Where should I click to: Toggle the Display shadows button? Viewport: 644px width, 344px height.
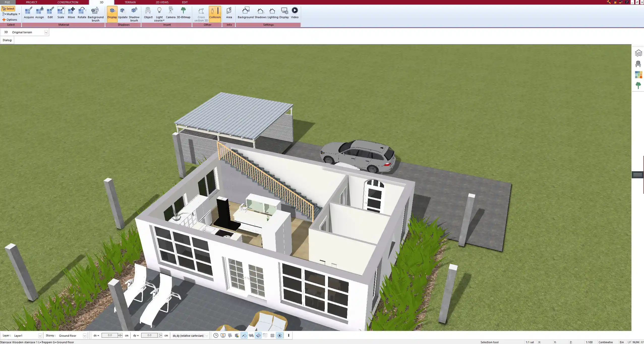click(112, 14)
